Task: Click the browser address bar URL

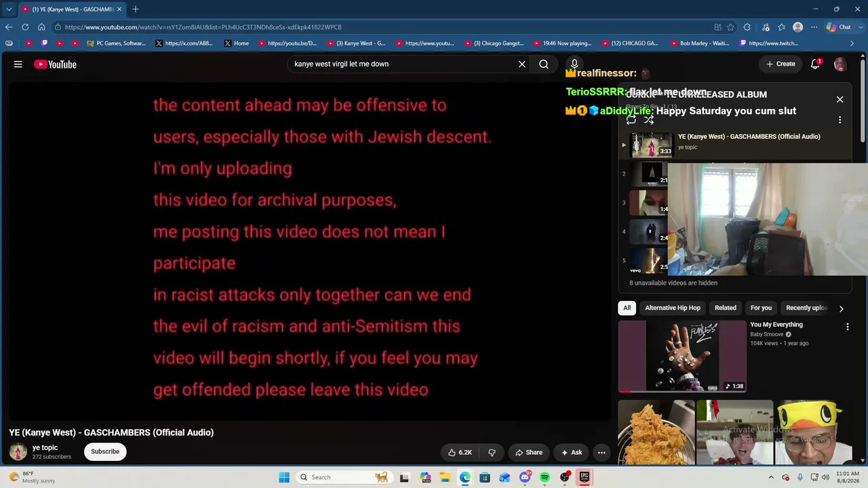Action: pos(203,27)
